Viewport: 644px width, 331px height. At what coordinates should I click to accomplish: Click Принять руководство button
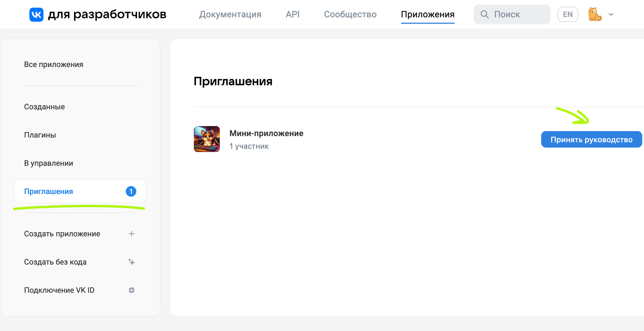(591, 139)
